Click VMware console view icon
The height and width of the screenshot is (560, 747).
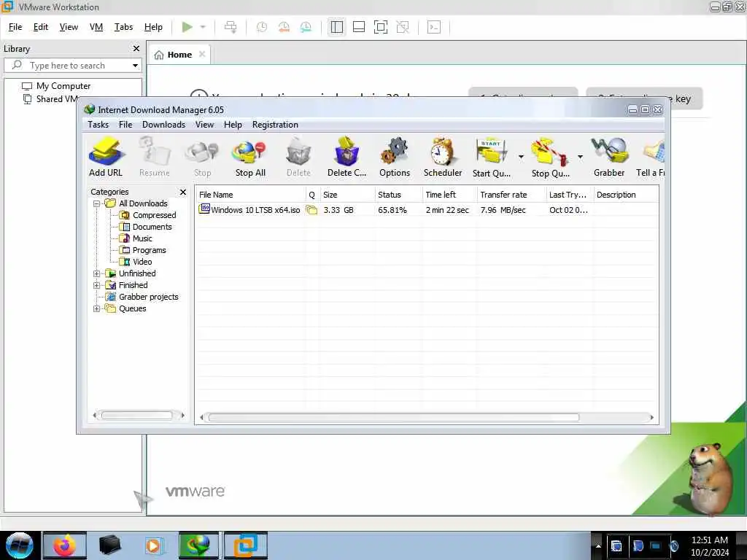pos(434,27)
